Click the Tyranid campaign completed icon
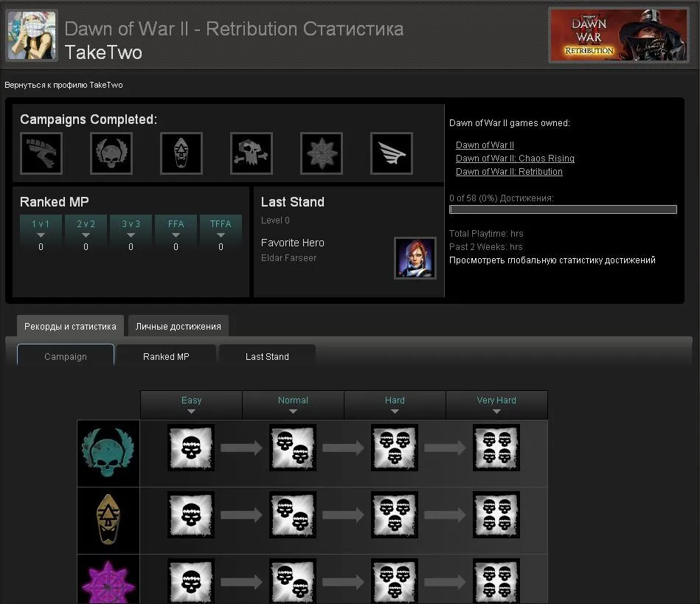This screenshot has height=604, width=700. pos(41,153)
